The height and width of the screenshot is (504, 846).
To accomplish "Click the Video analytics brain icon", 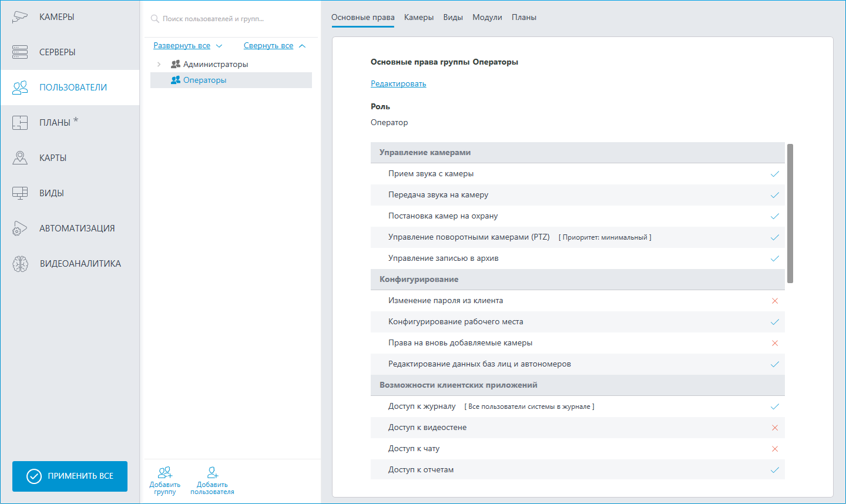I will (20, 264).
